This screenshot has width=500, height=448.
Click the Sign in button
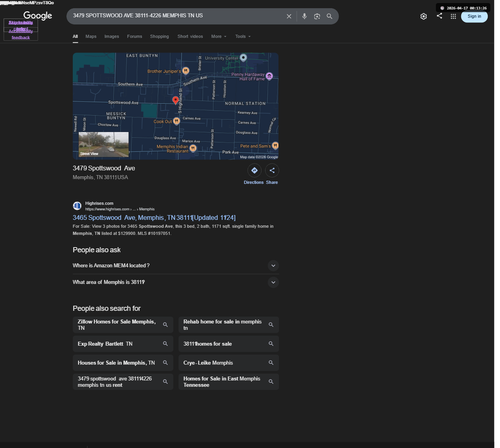[x=474, y=16]
